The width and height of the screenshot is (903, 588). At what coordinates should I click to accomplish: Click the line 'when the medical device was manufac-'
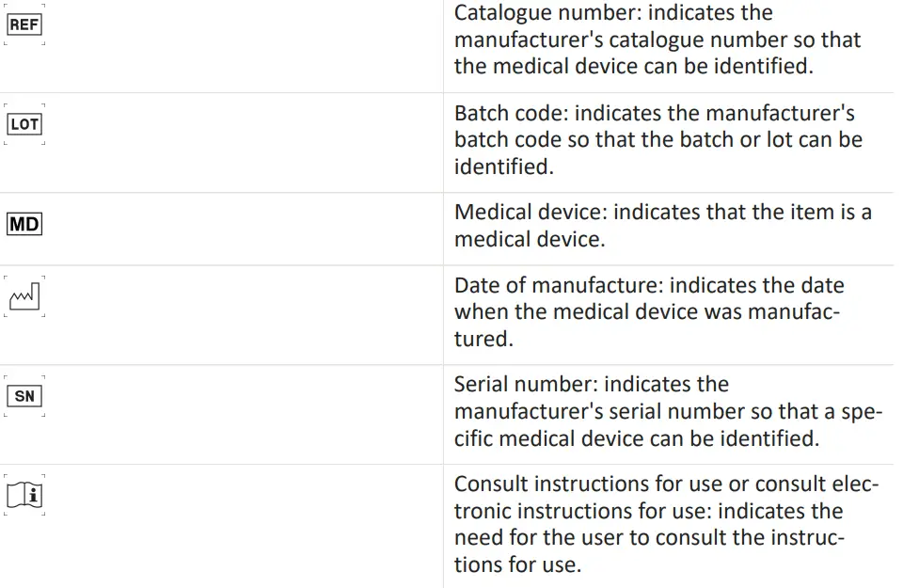coord(647,312)
